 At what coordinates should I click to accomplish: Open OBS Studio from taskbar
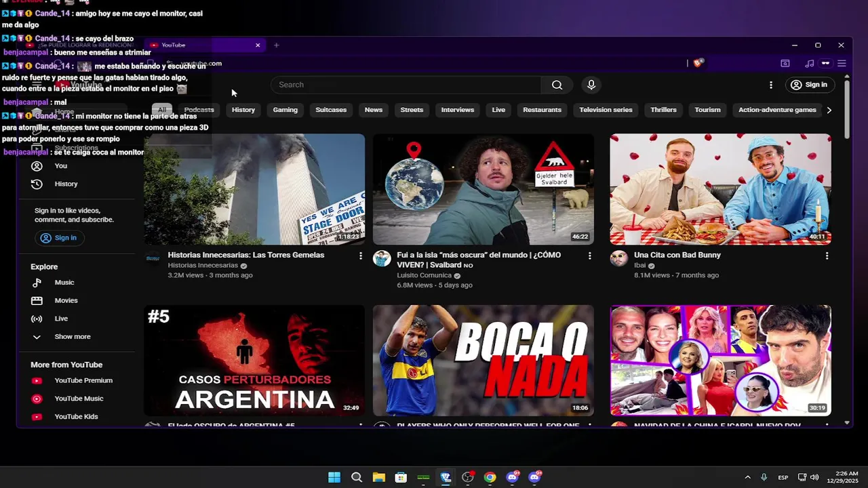click(x=467, y=477)
